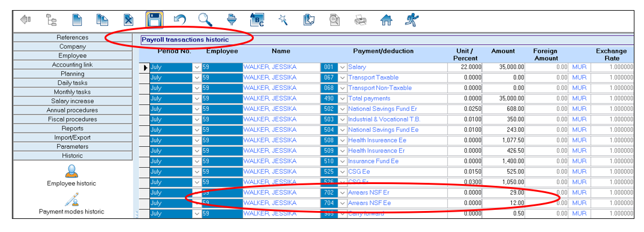
Task: Click the 1,077.50 amount cell
Action: click(x=504, y=140)
